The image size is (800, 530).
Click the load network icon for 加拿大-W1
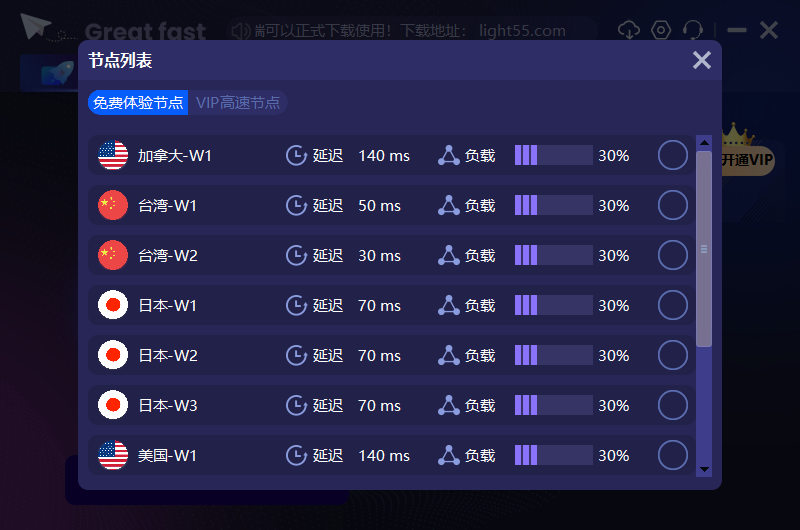point(448,156)
